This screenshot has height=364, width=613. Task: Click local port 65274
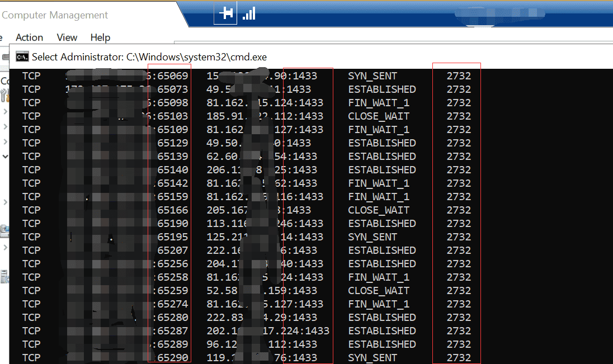172,304
